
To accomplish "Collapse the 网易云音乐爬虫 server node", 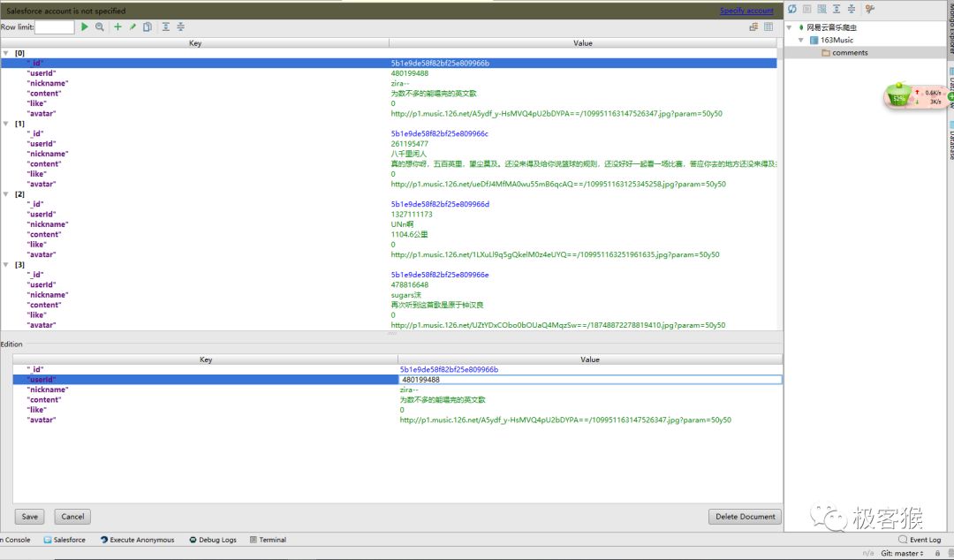I will (789, 27).
